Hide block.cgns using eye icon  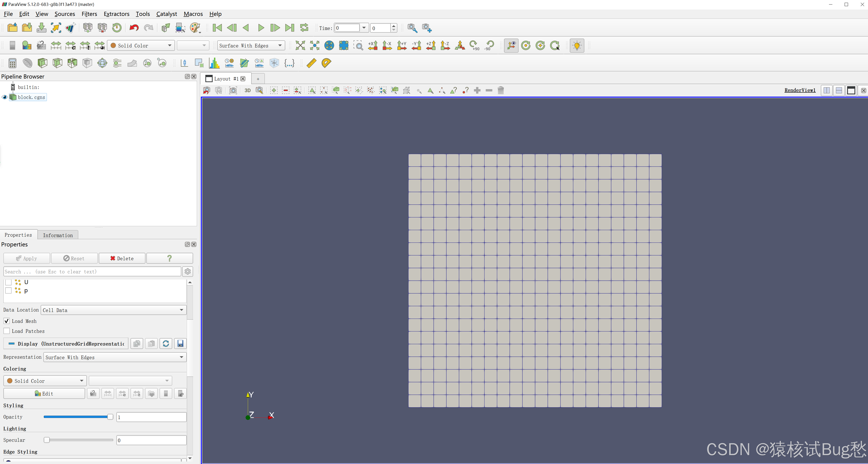[x=5, y=97]
